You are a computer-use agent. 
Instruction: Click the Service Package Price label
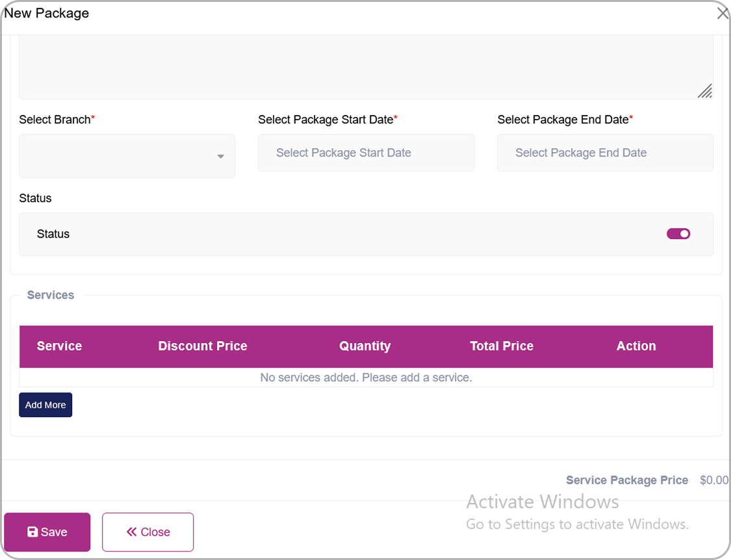tap(626, 480)
